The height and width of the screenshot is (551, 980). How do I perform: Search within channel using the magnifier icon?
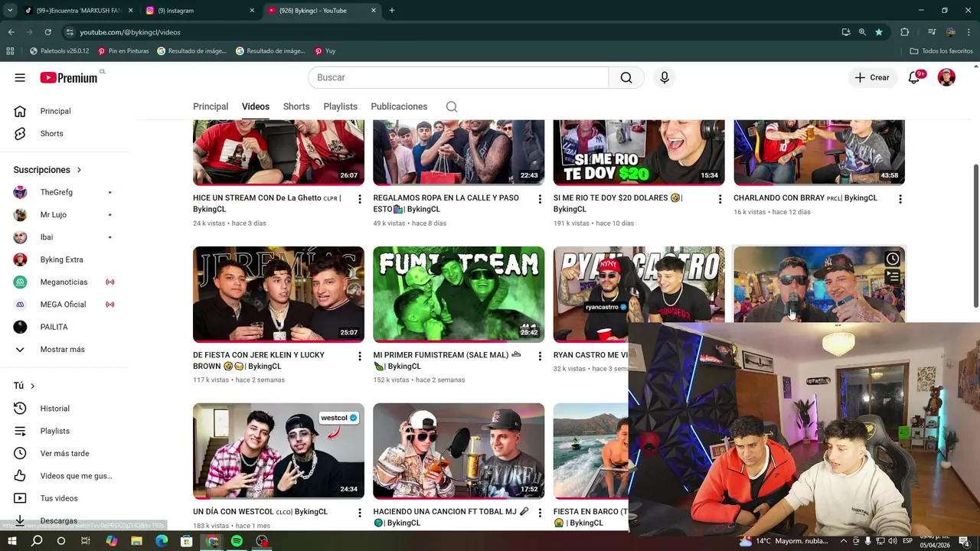(452, 106)
